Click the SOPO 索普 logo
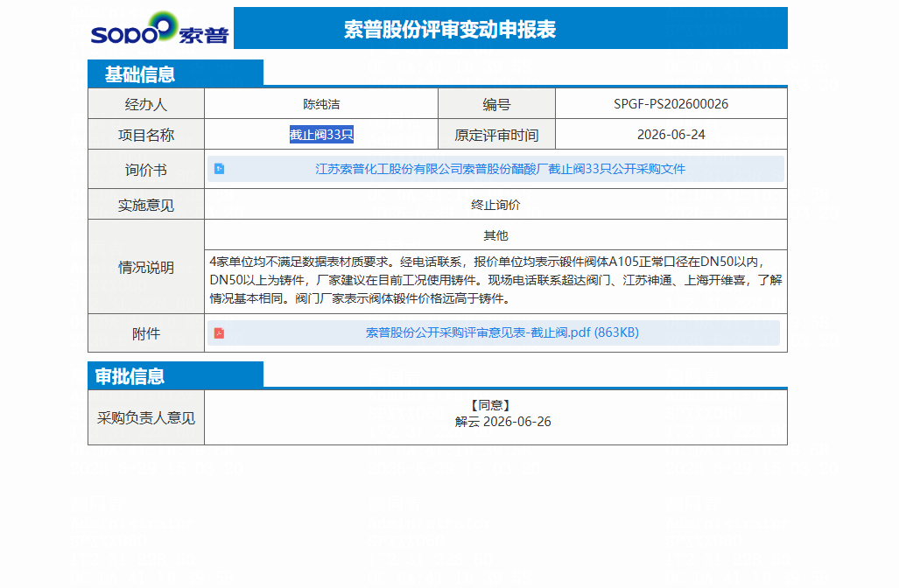This screenshot has height=588, width=899. pos(159,28)
